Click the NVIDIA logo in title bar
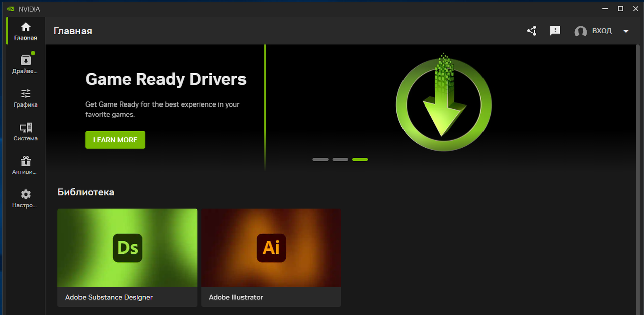644x315 pixels. pyautogui.click(x=10, y=9)
